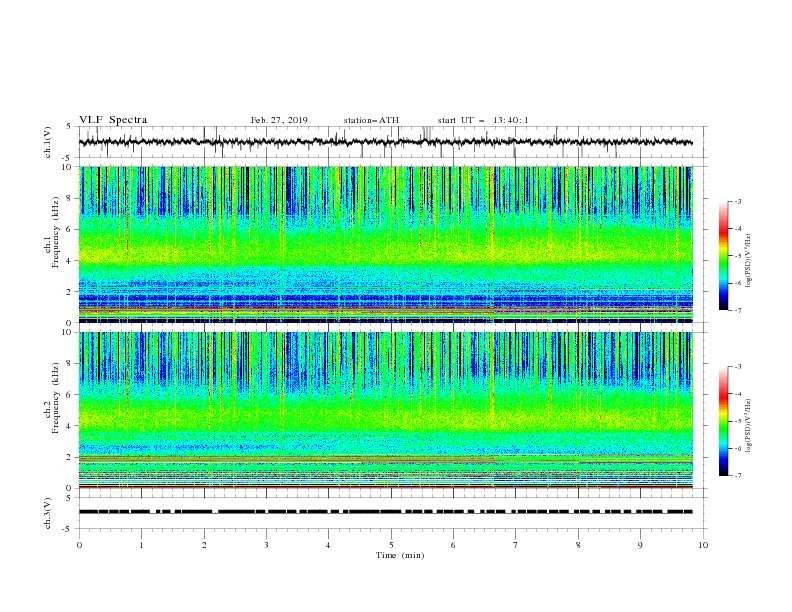
Task: Click the "8" kHz tick on ch.2 frequency axis
Action: click(x=70, y=363)
